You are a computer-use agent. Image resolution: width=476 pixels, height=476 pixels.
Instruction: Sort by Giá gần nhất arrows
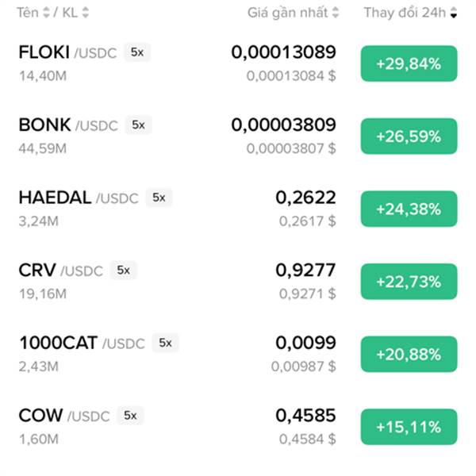[335, 13]
